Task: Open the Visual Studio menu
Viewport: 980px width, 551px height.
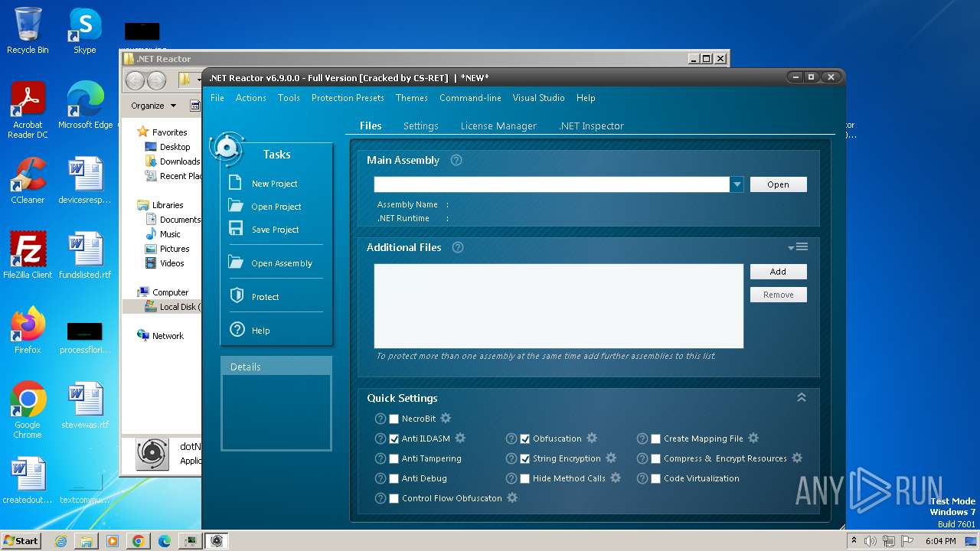Action: click(x=538, y=98)
